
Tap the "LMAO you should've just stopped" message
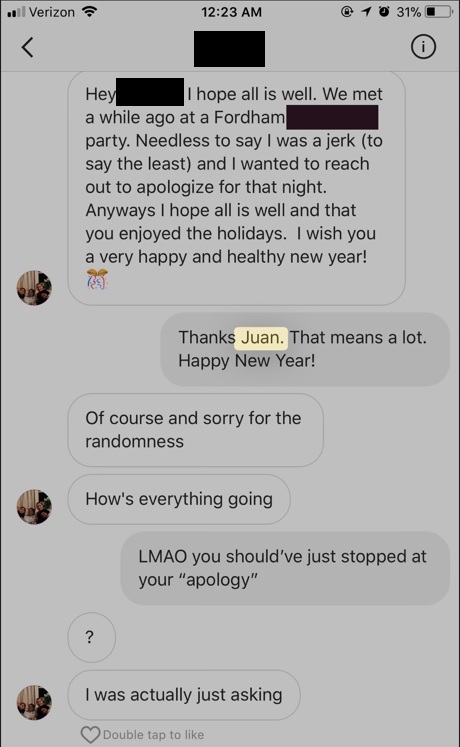click(285, 568)
